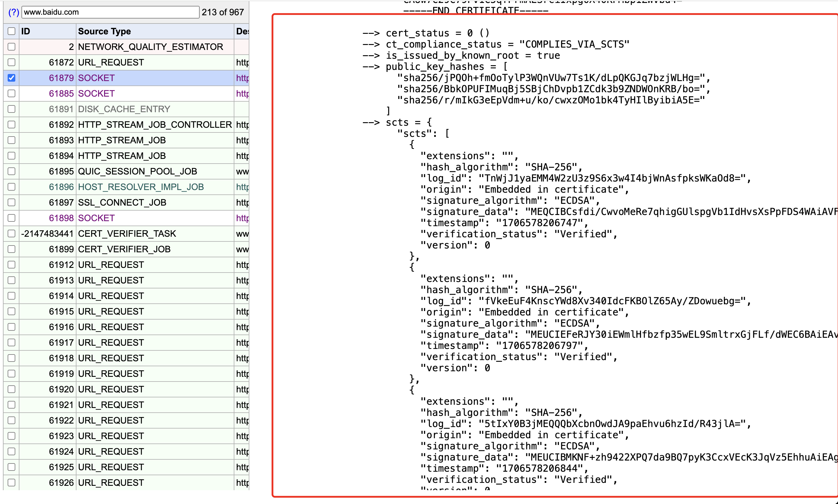Select the QUIC_SESSION_POOL_JOB row
This screenshot has width=838, height=504.
pos(137,171)
